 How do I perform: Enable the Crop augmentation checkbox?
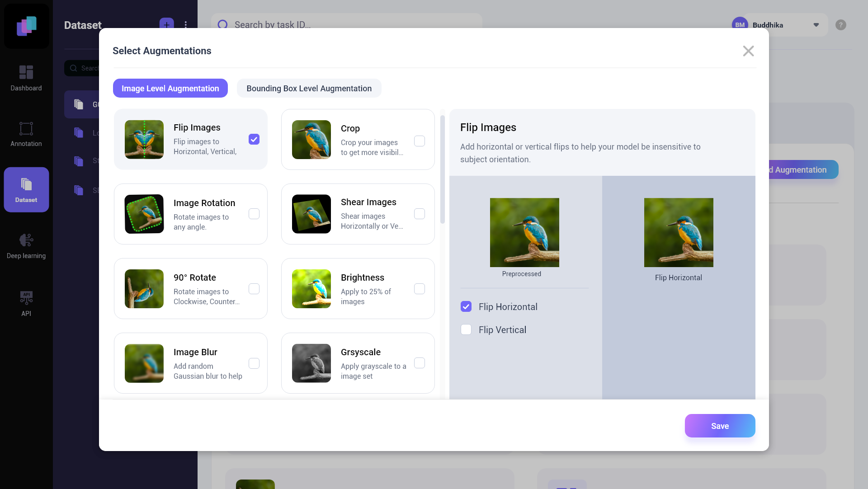(420, 141)
